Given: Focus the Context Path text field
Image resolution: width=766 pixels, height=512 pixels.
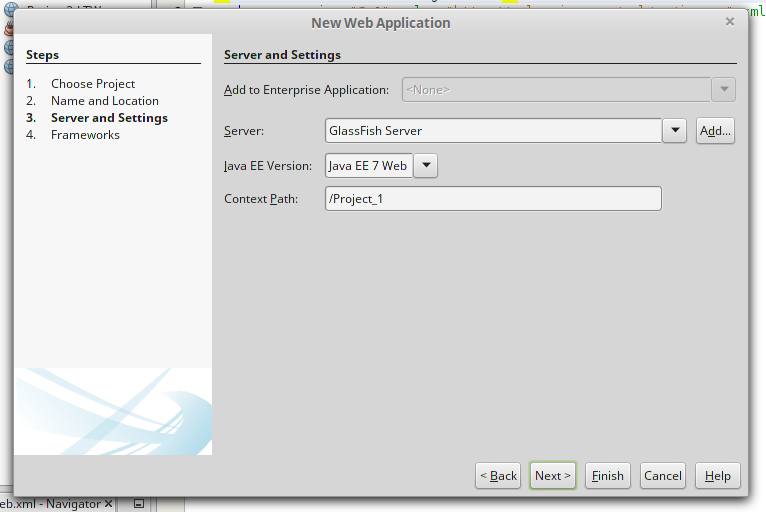Looking at the screenshot, I should (x=493, y=199).
